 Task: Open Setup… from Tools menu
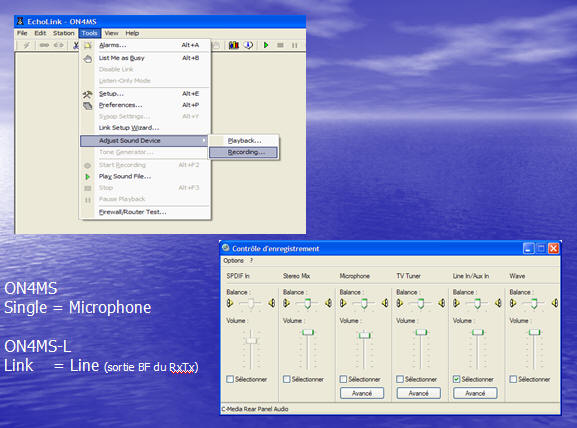(x=145, y=93)
